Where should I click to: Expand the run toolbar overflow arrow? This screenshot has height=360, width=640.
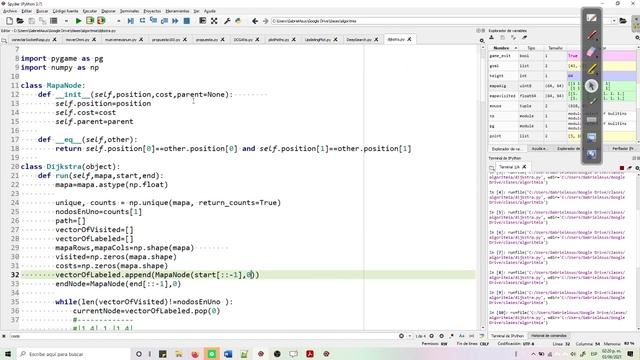coord(118,21)
